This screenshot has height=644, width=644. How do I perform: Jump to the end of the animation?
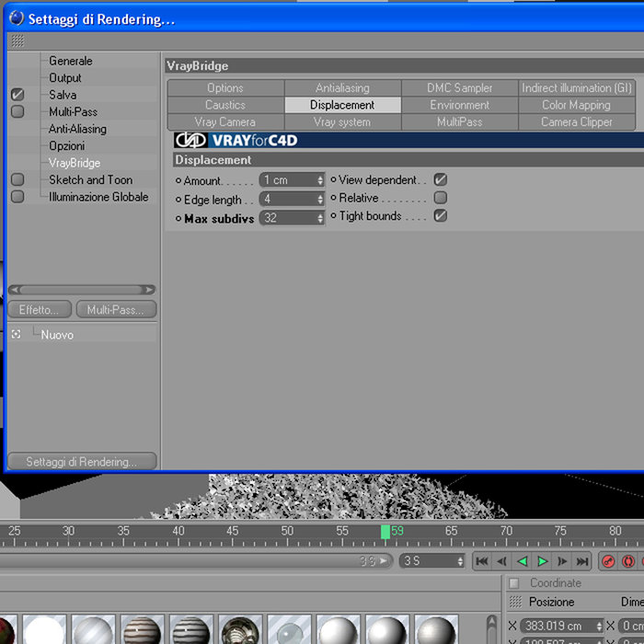(582, 561)
